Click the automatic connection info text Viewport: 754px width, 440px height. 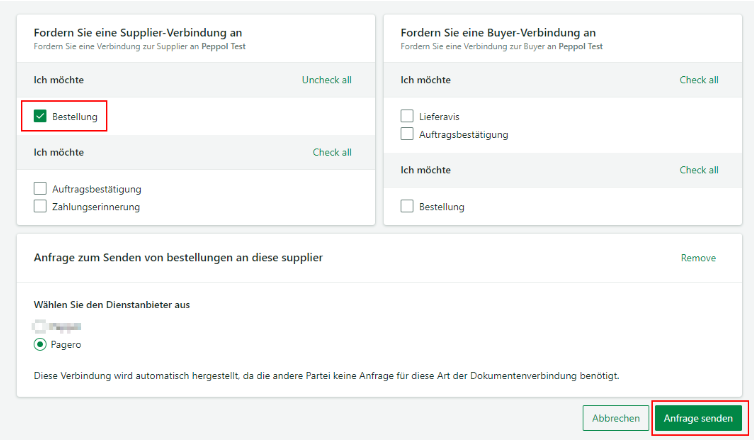[326, 376]
